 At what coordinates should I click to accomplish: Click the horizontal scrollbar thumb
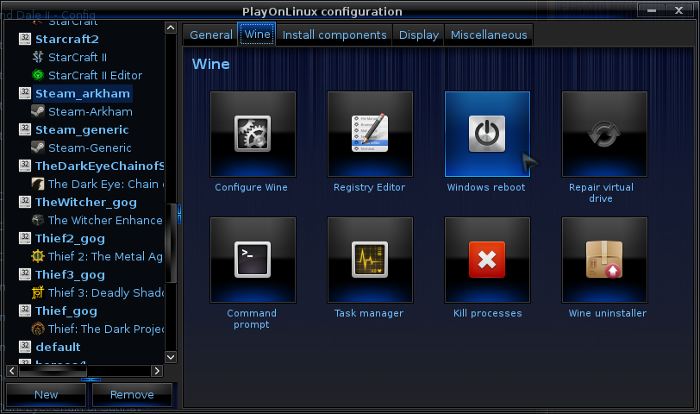click(x=53, y=371)
